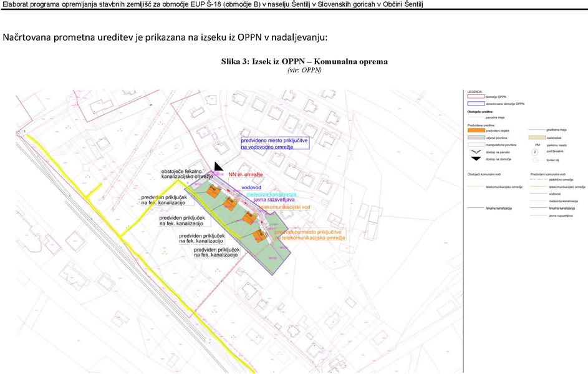Click the 'parcelne meje' legend label

click(x=495, y=117)
